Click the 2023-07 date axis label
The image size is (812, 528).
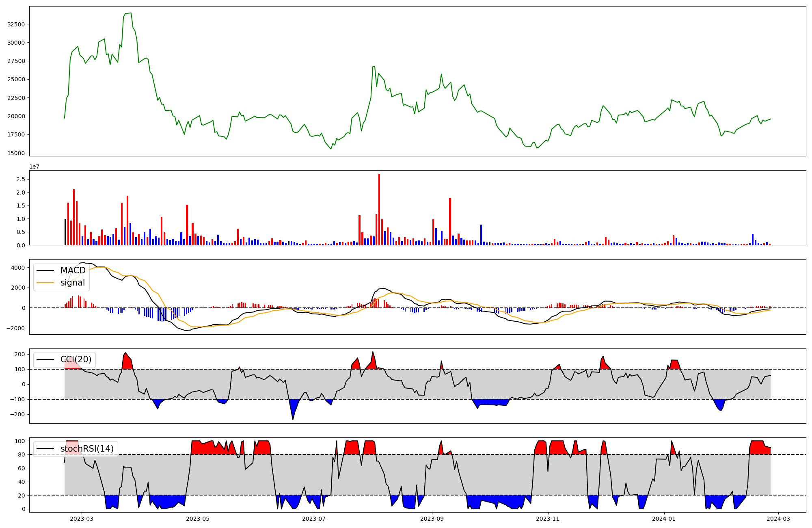(314, 519)
